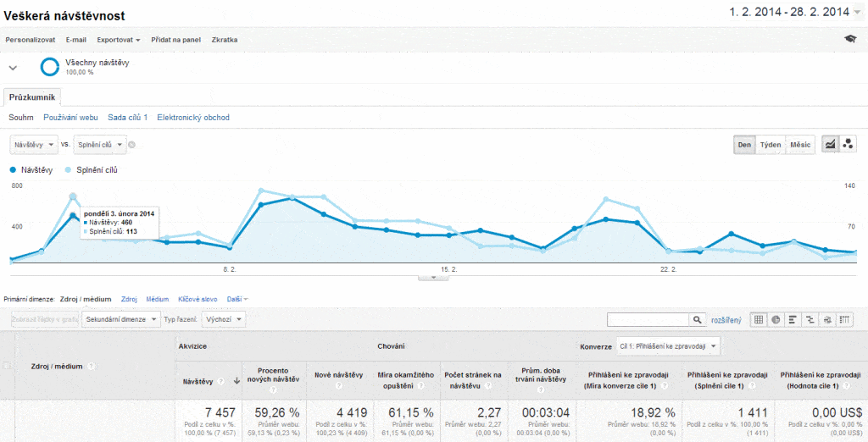Toggle graph granularity to Měsíc
This screenshot has height=442, width=868.
[800, 145]
